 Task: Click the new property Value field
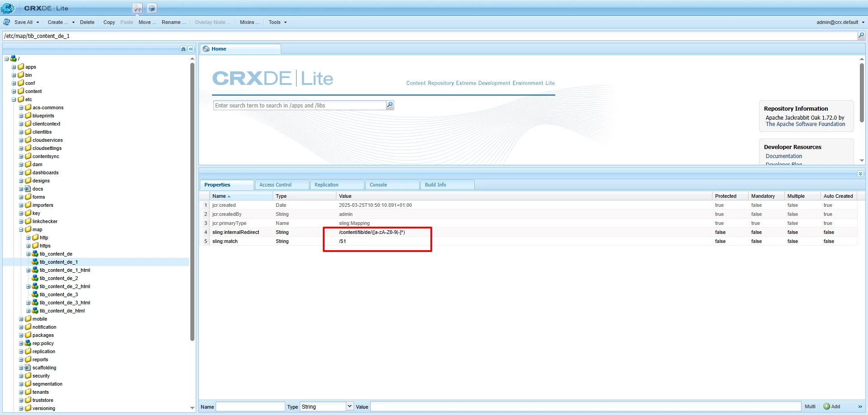586,406
